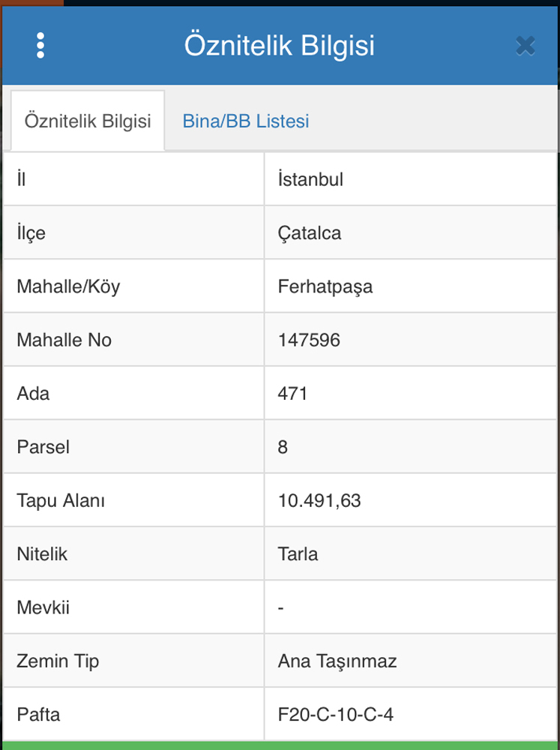Click the Ada value 471
The height and width of the screenshot is (750, 560).
coord(293,394)
